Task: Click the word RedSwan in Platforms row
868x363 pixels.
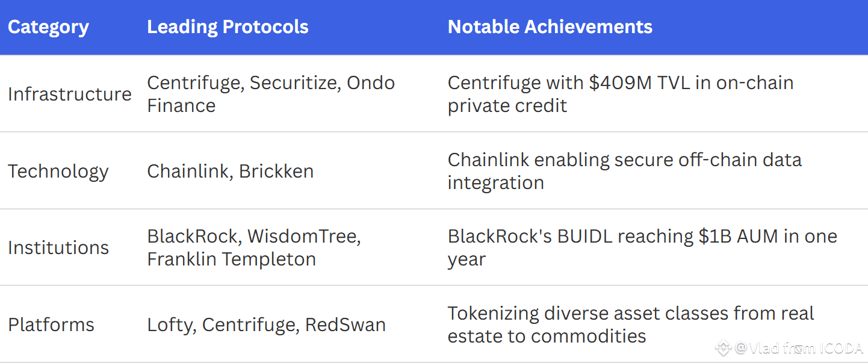Action: 345,324
